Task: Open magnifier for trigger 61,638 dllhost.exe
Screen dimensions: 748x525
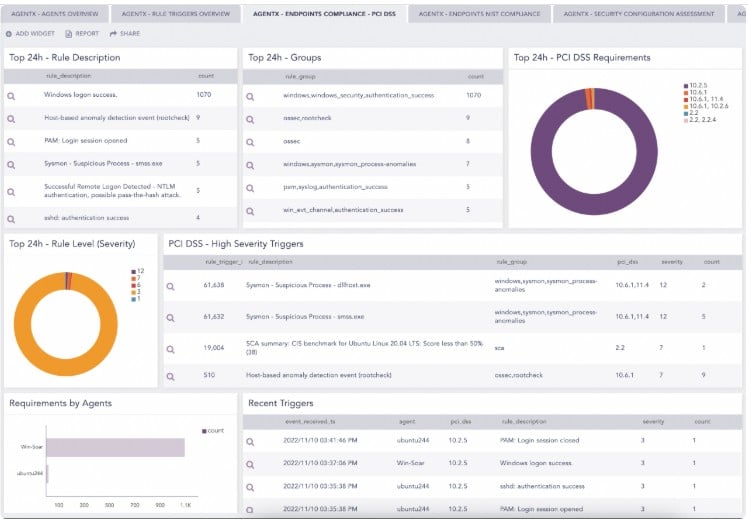Action: point(170,287)
